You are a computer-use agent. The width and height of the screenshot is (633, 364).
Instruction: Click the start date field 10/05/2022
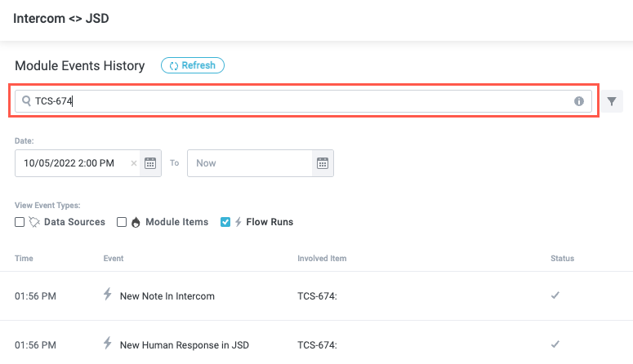(x=74, y=163)
